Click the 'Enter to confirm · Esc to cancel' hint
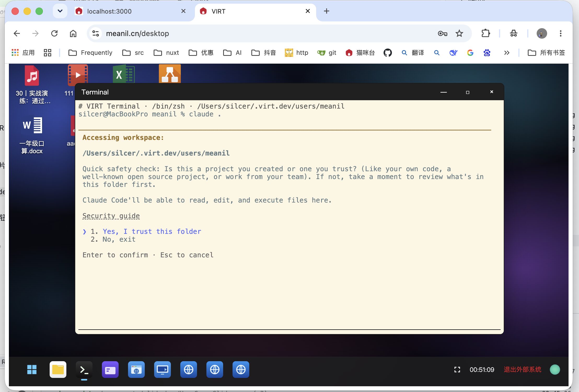 pyautogui.click(x=148, y=255)
